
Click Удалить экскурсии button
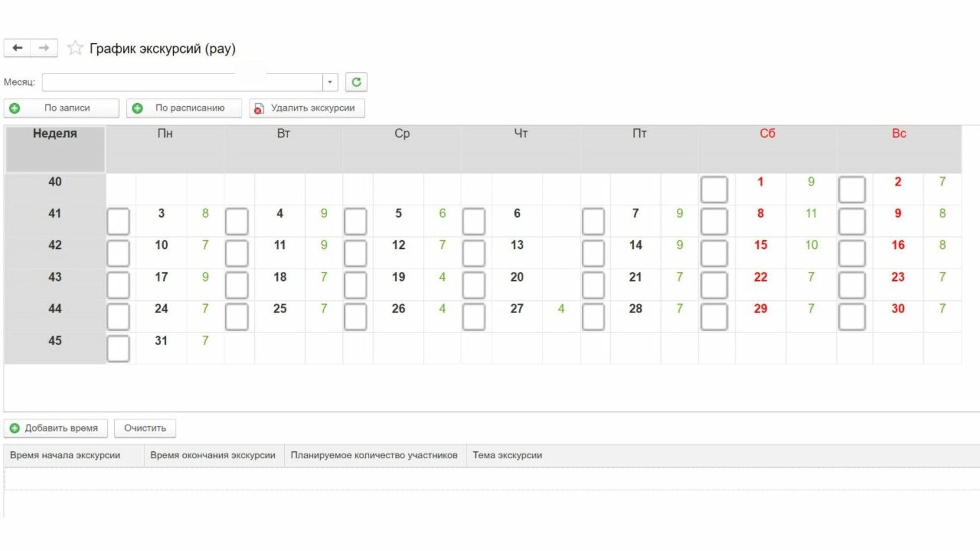[x=307, y=108]
